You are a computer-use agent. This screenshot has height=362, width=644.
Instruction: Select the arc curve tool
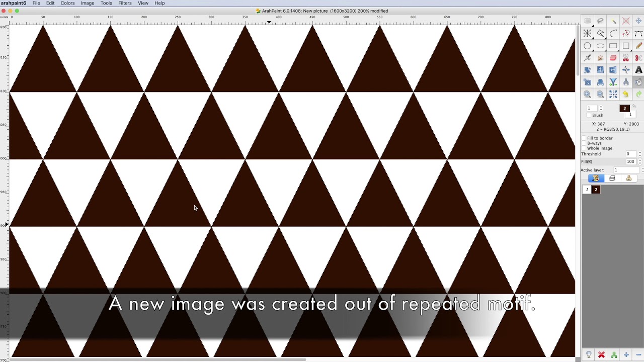(x=613, y=33)
